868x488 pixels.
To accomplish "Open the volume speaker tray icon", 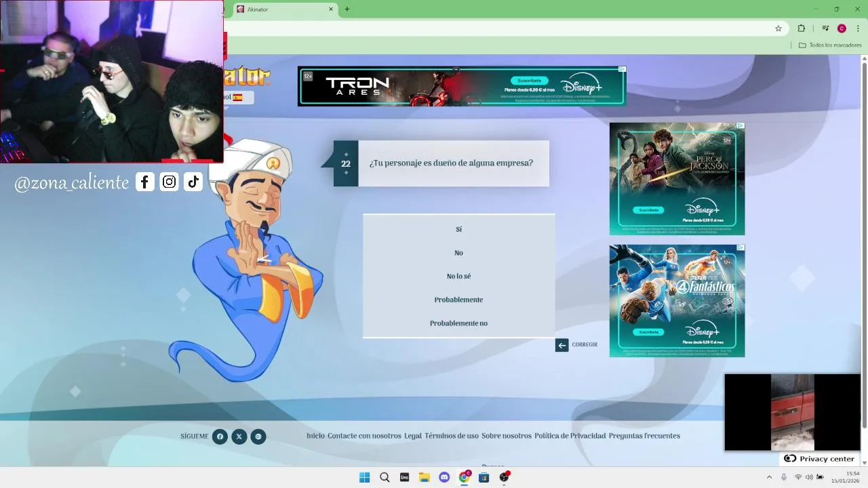I will [809, 477].
